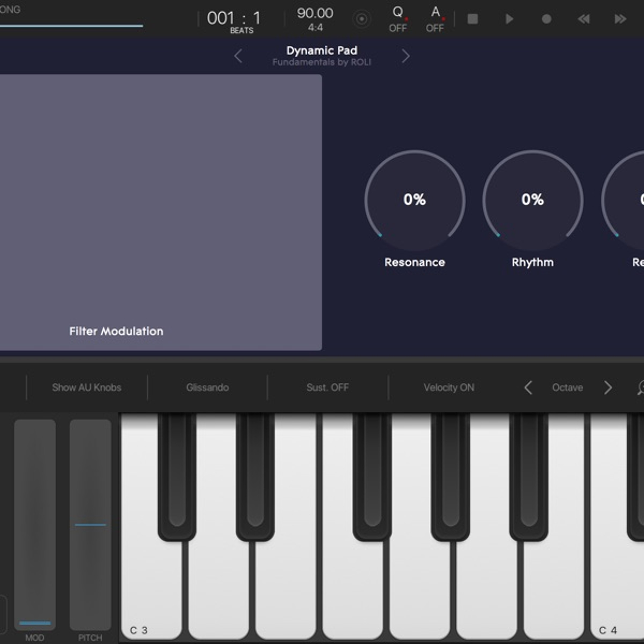Toggle the metronome icon
Screen dimensions: 644x644
pos(362,19)
